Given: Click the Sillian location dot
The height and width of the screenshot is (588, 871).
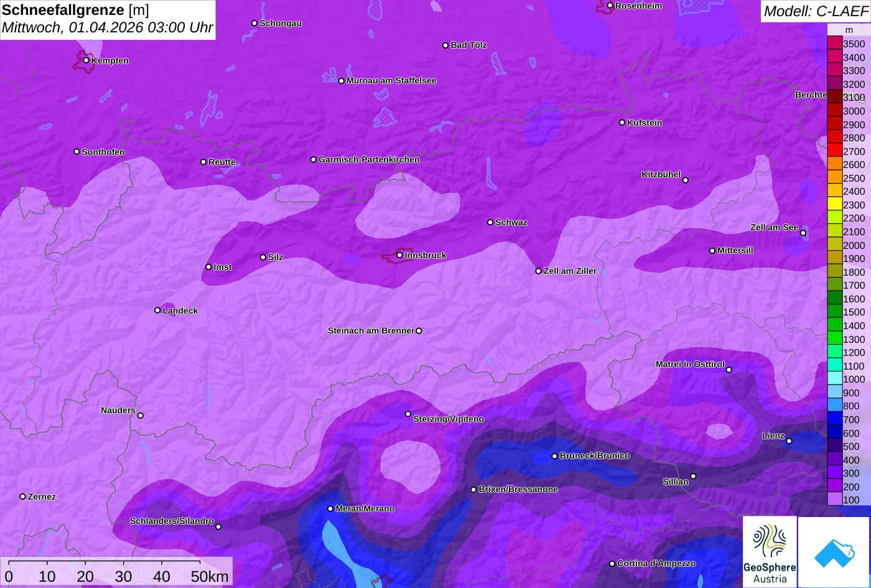Looking at the screenshot, I should pyautogui.click(x=693, y=477).
